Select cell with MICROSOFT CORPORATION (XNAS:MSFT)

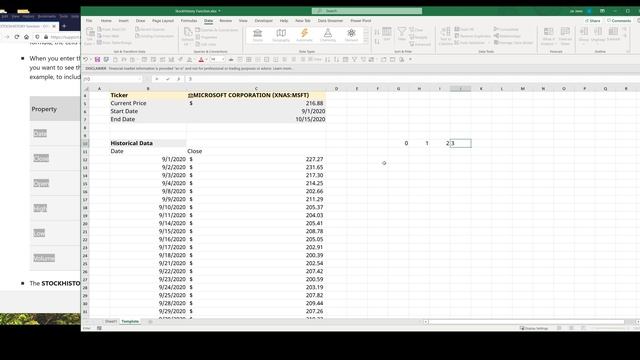(x=256, y=95)
